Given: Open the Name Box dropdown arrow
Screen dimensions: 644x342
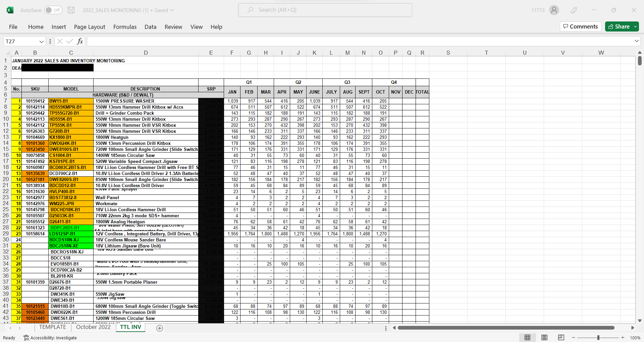Looking at the screenshot, I should [x=42, y=42].
